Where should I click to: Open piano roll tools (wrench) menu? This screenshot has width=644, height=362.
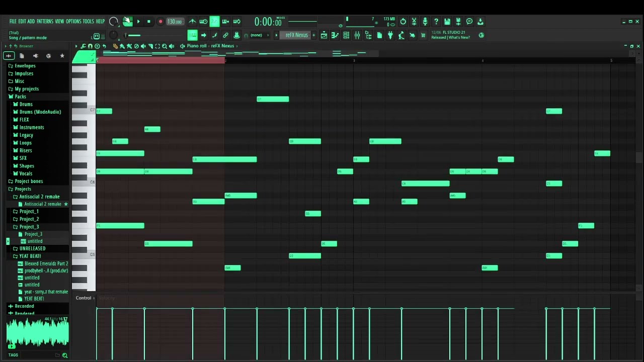coord(84,46)
